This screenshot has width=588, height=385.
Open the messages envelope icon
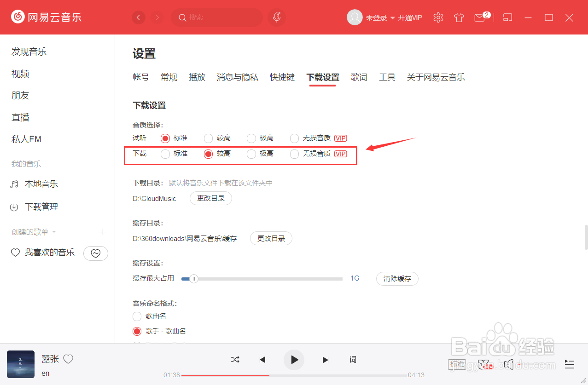pyautogui.click(x=479, y=17)
